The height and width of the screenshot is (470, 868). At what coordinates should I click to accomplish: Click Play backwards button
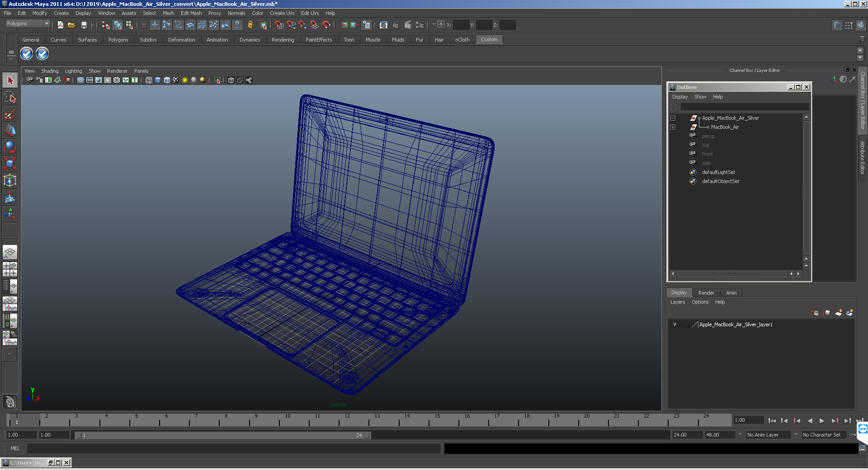(810, 421)
